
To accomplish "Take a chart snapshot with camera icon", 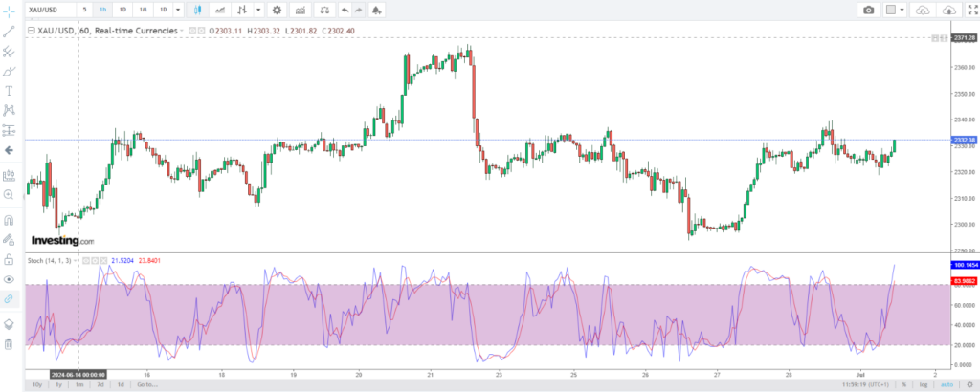I will 868,10.
